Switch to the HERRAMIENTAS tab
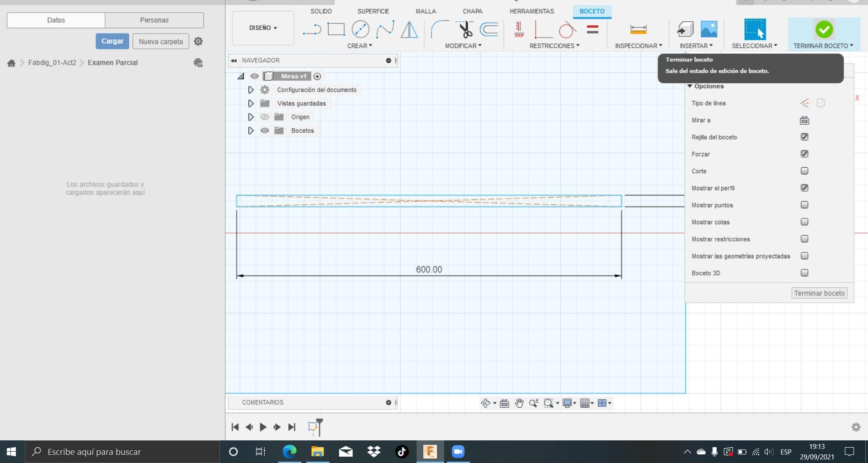The image size is (868, 463). tap(532, 11)
